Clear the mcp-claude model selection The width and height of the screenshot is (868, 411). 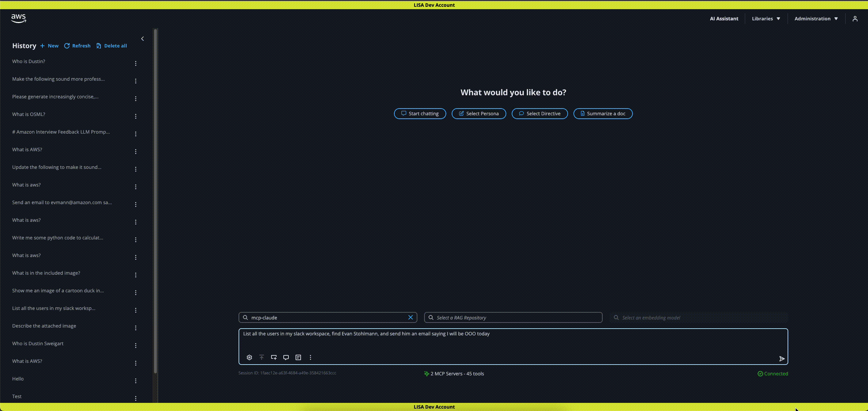pos(411,317)
